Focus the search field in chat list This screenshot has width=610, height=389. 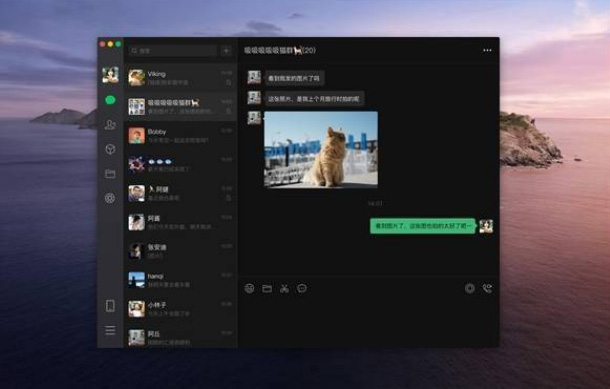click(x=173, y=51)
